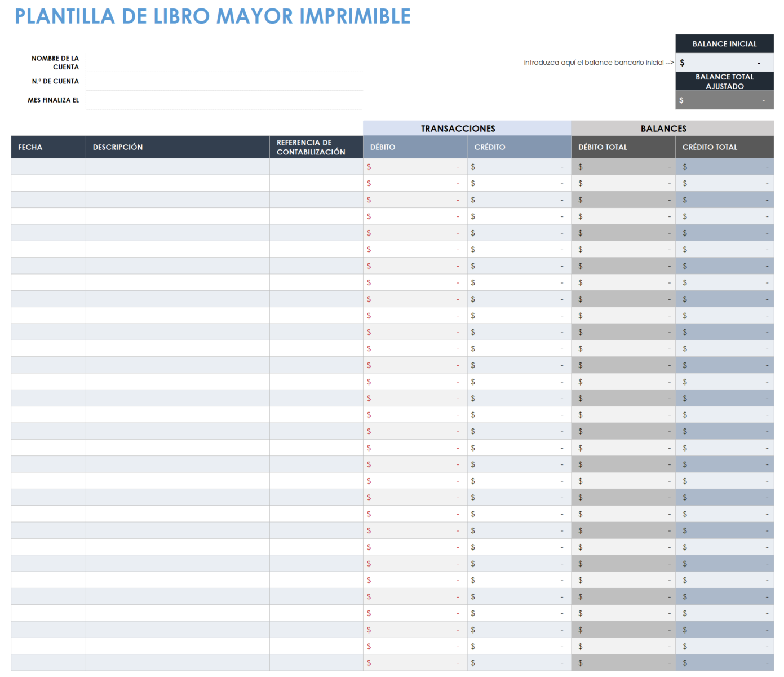Screen dimensions: 784x677
Task: Select the first row DESCRIPCIÓN cell
Action: pyautogui.click(x=178, y=167)
